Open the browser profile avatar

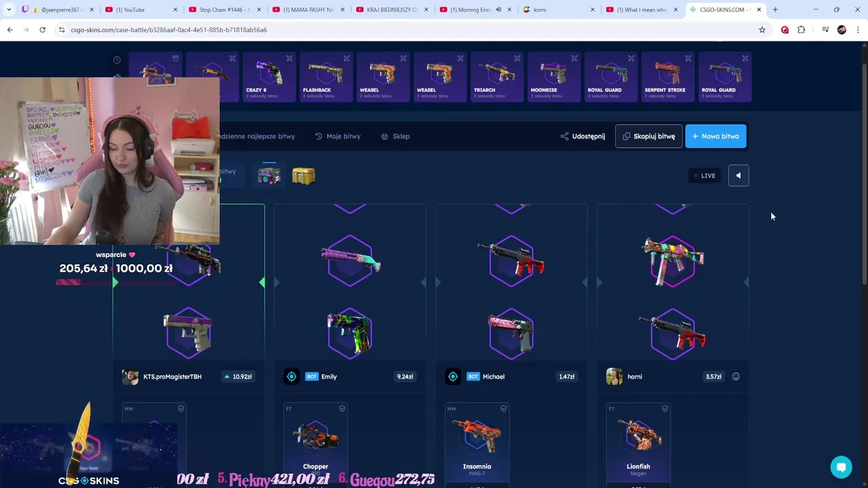[x=842, y=30]
